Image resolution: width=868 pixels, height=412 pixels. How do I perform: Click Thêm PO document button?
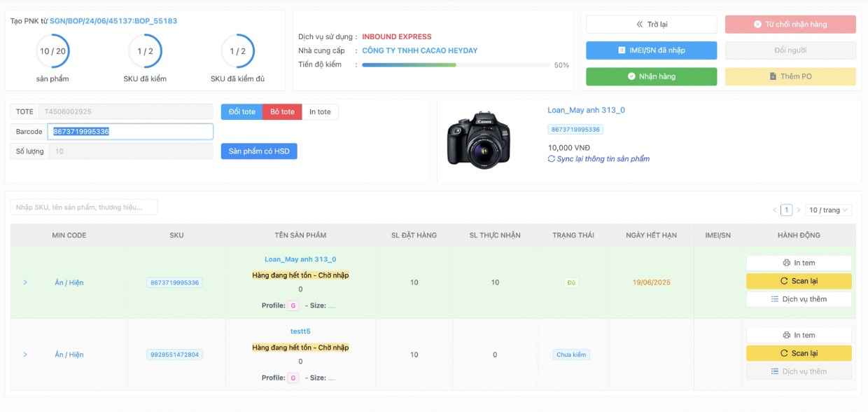point(790,76)
